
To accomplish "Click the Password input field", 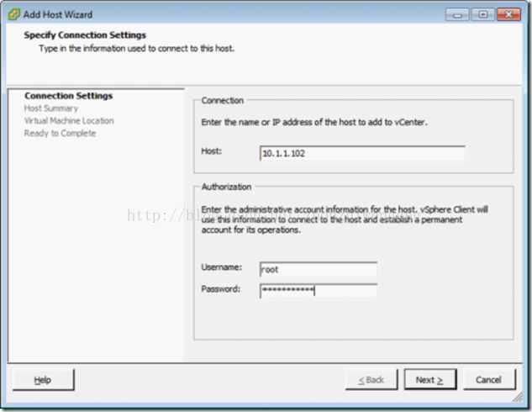I will pos(319,291).
